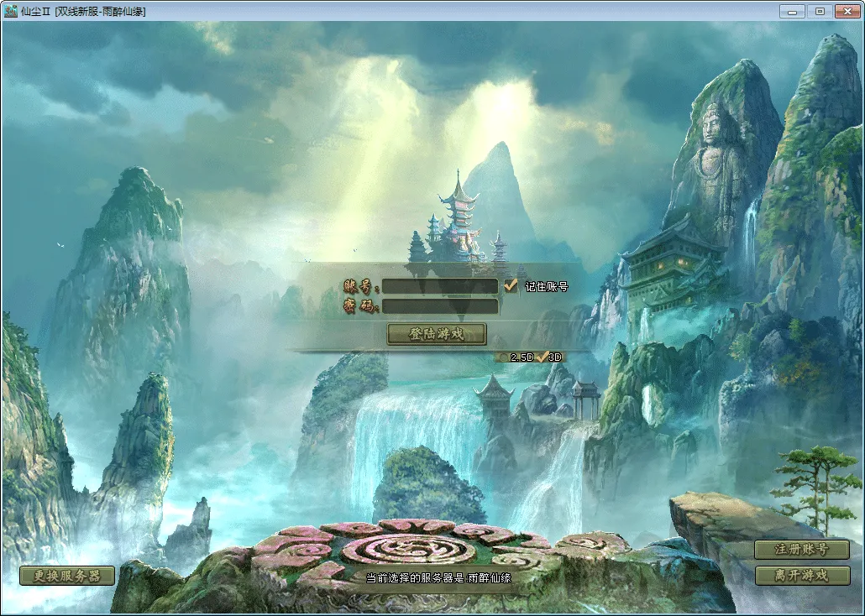Maximize the game window

(x=820, y=12)
